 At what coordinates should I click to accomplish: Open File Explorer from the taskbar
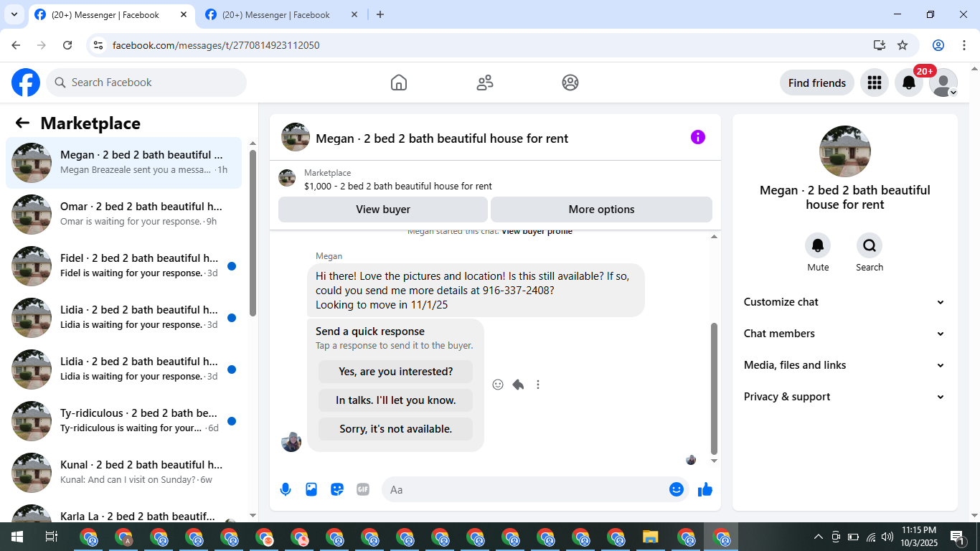pos(650,537)
